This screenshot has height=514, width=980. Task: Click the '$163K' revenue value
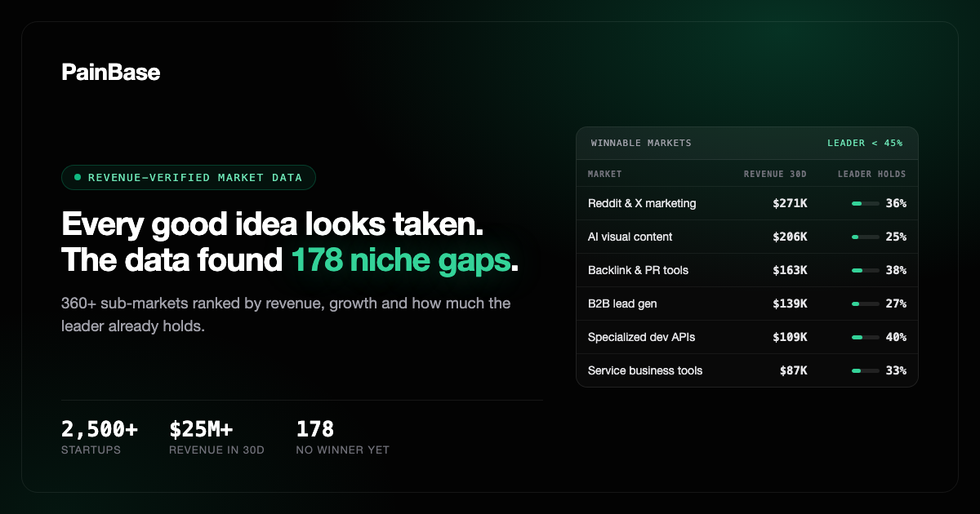(x=790, y=270)
